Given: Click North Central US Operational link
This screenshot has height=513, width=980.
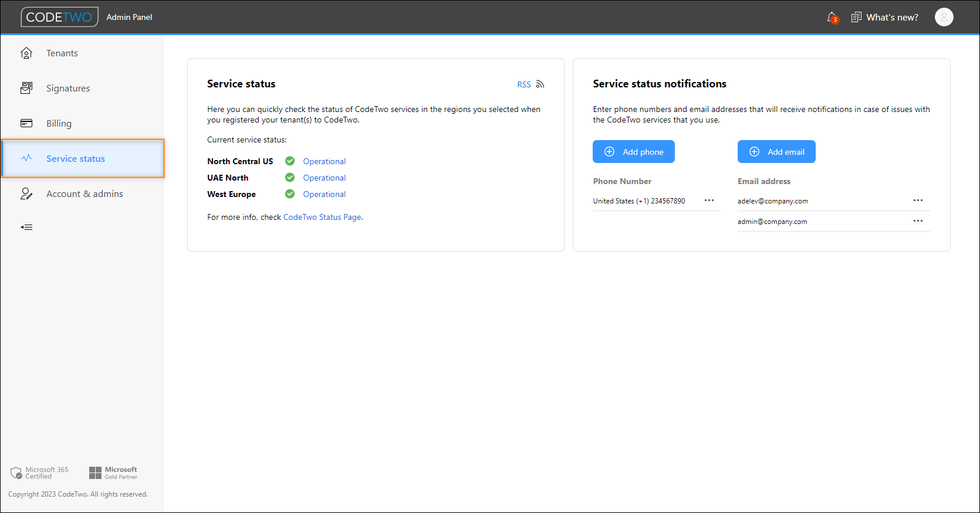Looking at the screenshot, I should coord(325,161).
